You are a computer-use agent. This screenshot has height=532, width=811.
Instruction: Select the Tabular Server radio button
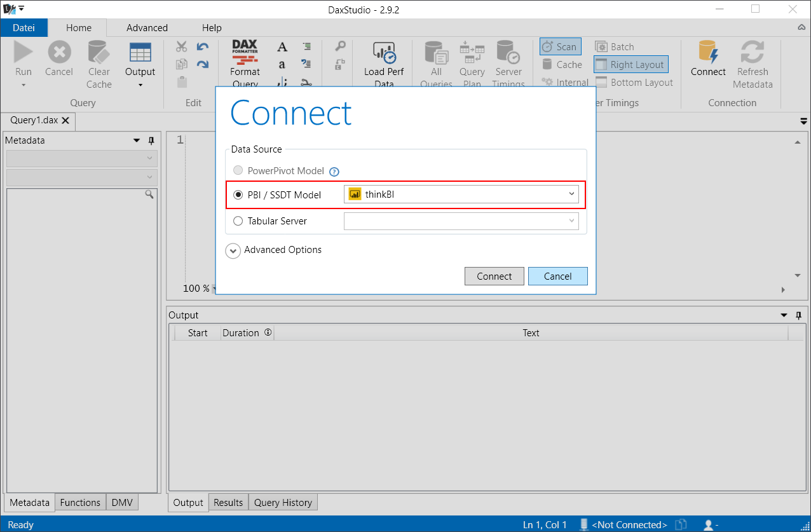pyautogui.click(x=238, y=221)
